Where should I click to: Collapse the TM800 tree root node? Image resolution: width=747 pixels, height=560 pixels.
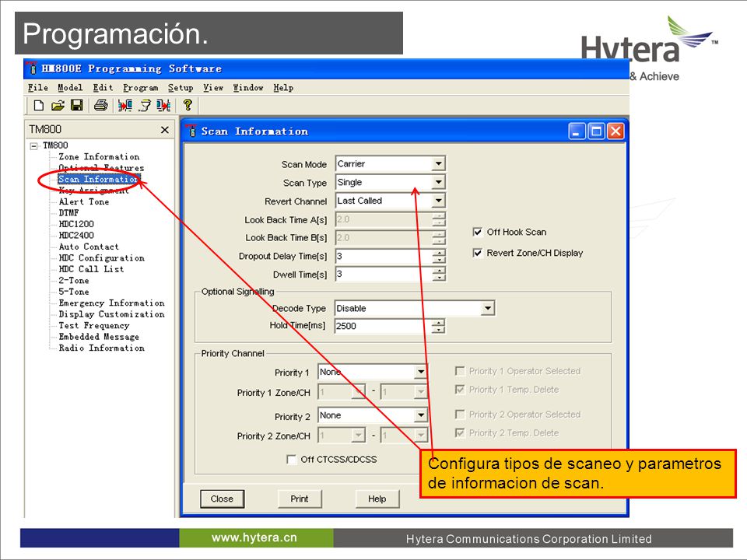tap(33, 145)
